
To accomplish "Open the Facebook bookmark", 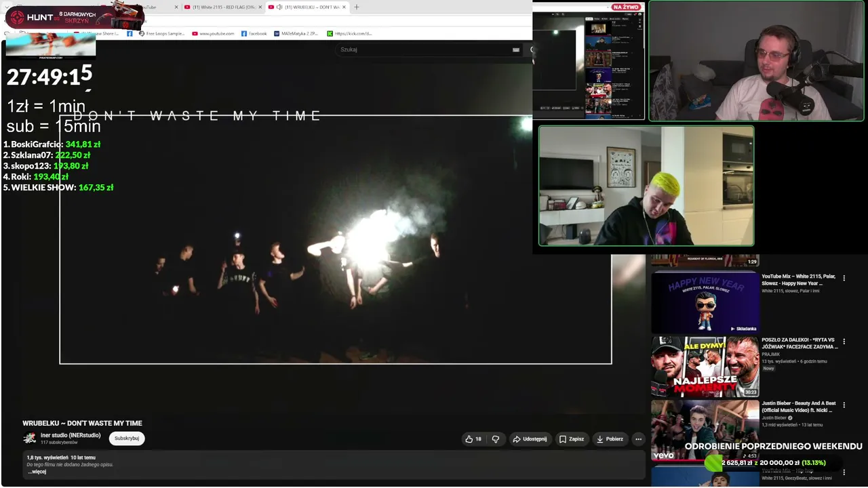I will point(254,33).
